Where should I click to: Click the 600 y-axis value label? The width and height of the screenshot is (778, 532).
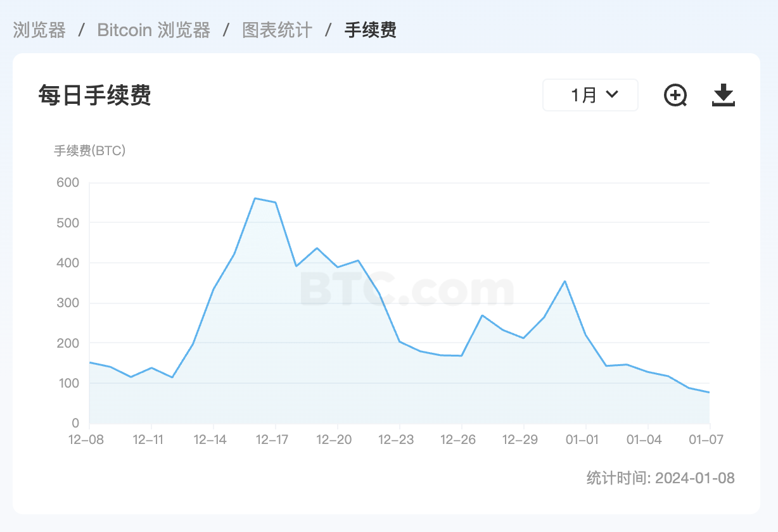(68, 182)
